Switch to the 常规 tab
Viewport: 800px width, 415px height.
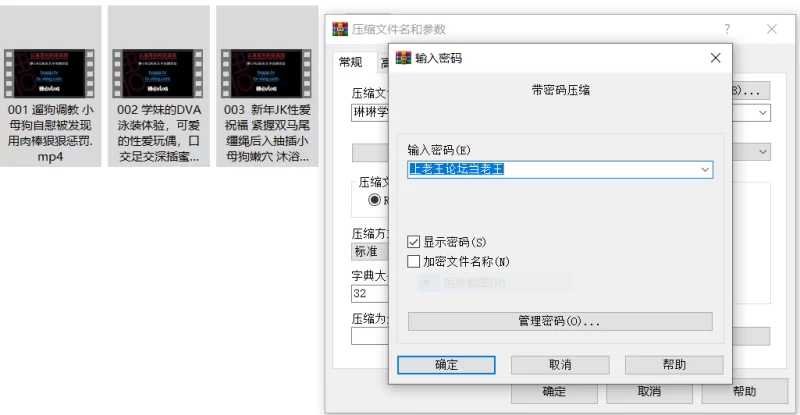click(351, 62)
